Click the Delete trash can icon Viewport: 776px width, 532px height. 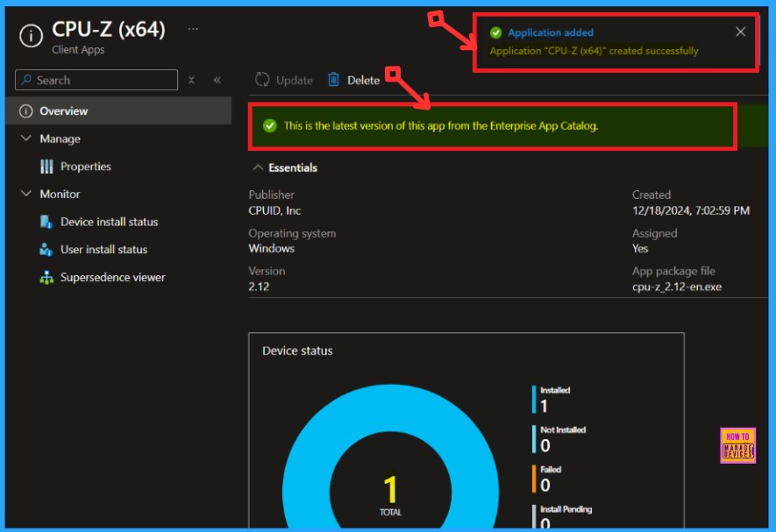click(x=333, y=80)
